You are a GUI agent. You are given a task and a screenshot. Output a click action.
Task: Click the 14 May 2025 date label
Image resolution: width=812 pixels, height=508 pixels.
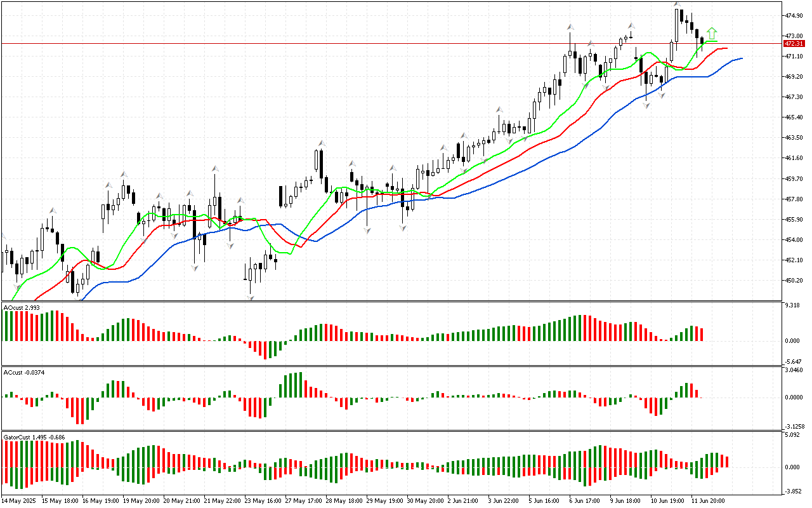click(20, 500)
